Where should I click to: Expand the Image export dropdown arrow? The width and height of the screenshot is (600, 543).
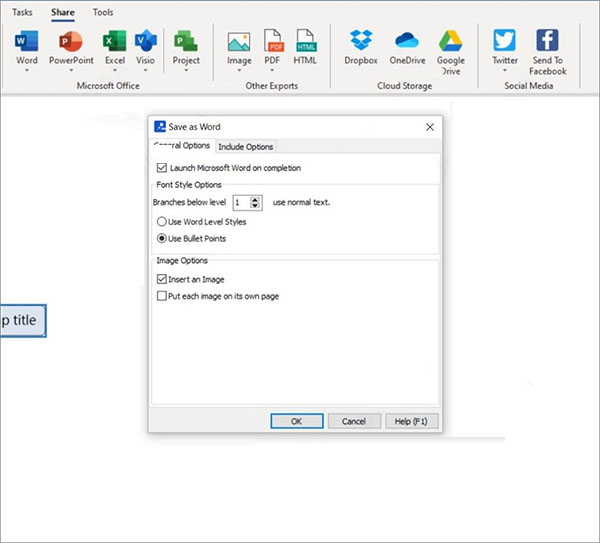[239, 70]
